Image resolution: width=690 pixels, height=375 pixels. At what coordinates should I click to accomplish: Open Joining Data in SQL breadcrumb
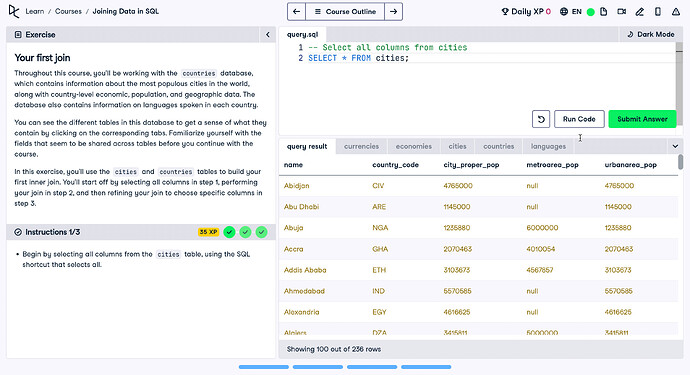(125, 11)
